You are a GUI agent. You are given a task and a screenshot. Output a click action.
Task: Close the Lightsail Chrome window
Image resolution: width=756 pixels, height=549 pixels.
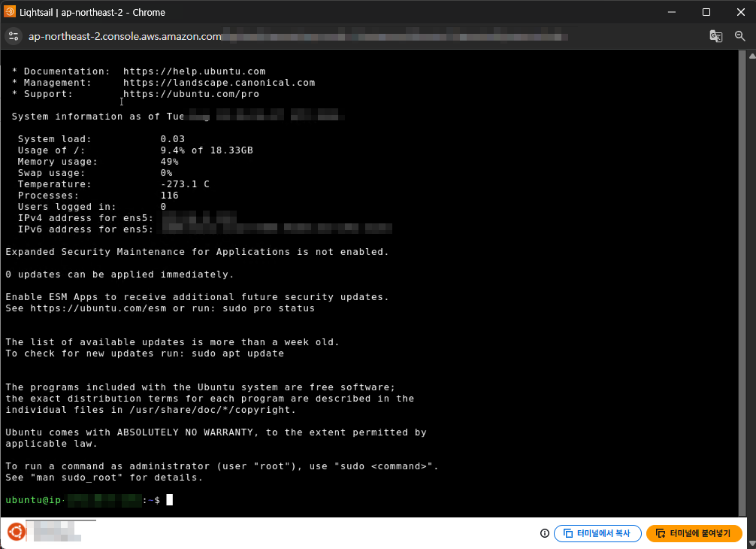tap(740, 12)
